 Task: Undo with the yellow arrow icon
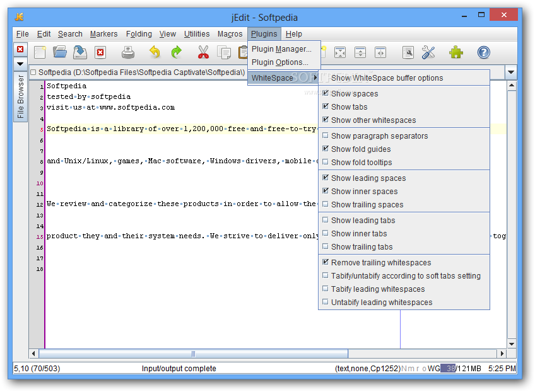pos(155,52)
